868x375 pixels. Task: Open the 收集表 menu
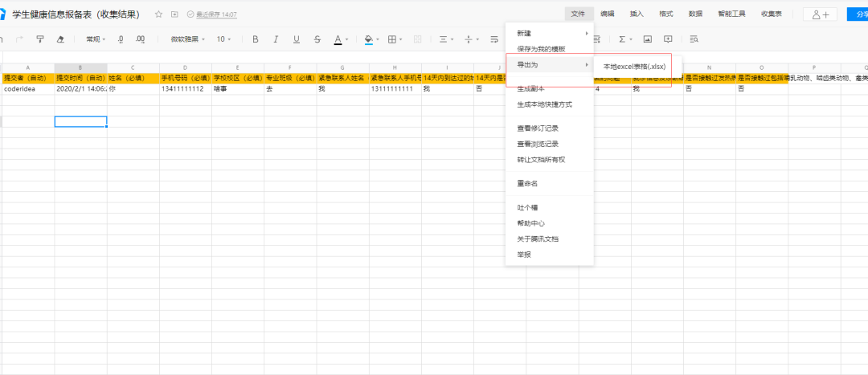click(771, 14)
